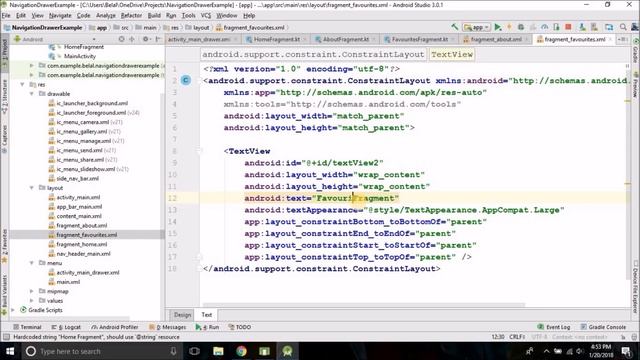Start debugging with the bug icon
The height and width of the screenshot is (360, 640).
[x=521, y=27]
